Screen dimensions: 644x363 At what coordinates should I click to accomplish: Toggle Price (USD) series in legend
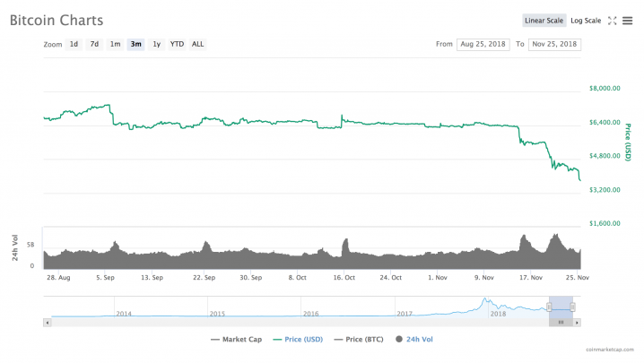pos(298,339)
